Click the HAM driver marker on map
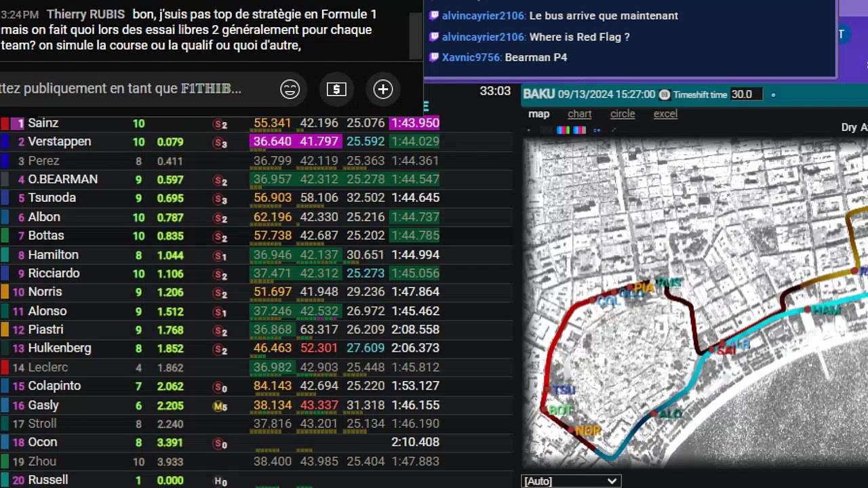 [x=826, y=310]
